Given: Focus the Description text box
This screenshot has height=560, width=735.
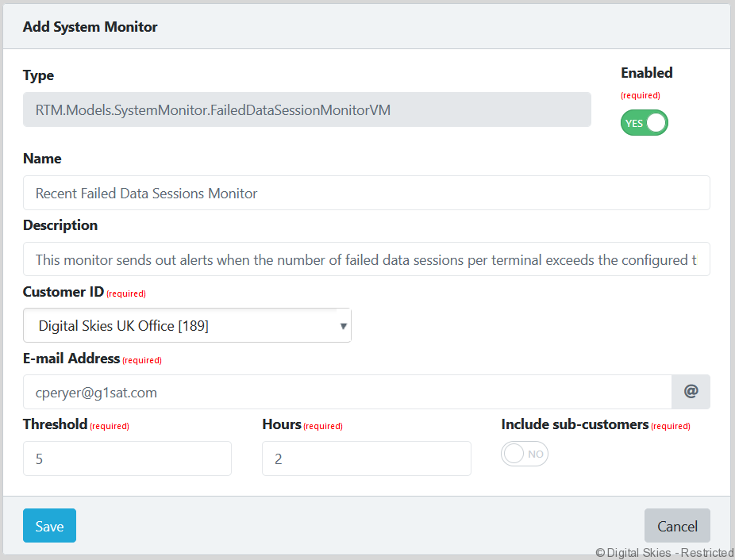Looking at the screenshot, I should [366, 259].
